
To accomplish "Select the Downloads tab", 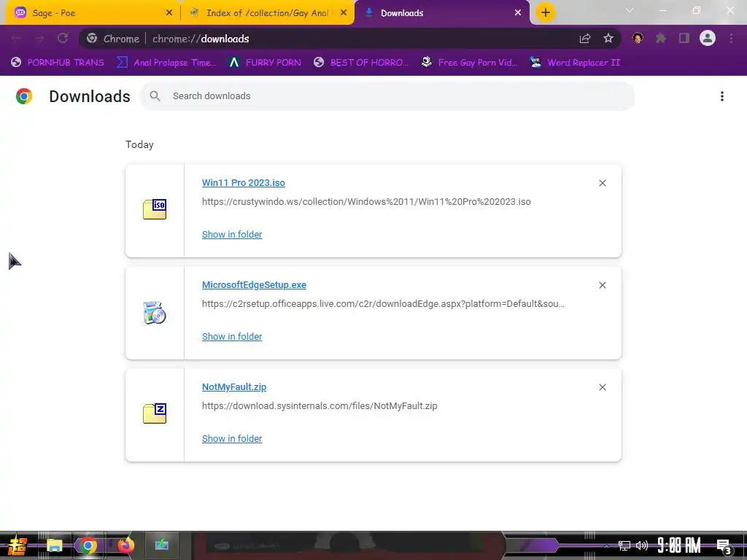I will tap(442, 13).
